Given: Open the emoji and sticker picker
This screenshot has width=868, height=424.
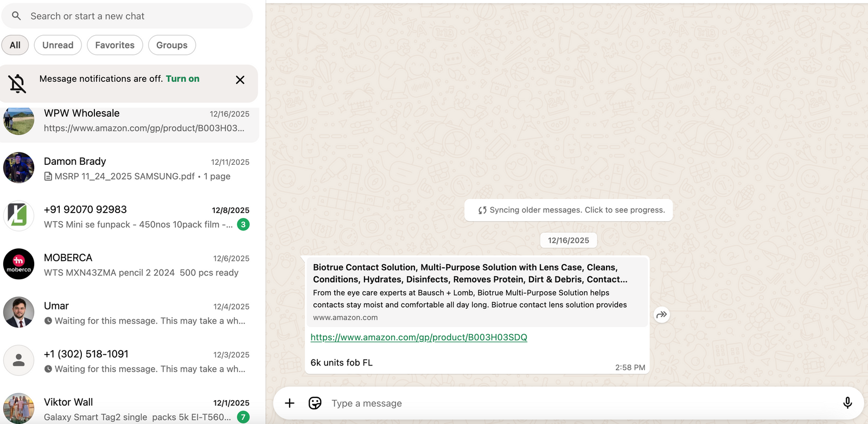Looking at the screenshot, I should click(315, 403).
